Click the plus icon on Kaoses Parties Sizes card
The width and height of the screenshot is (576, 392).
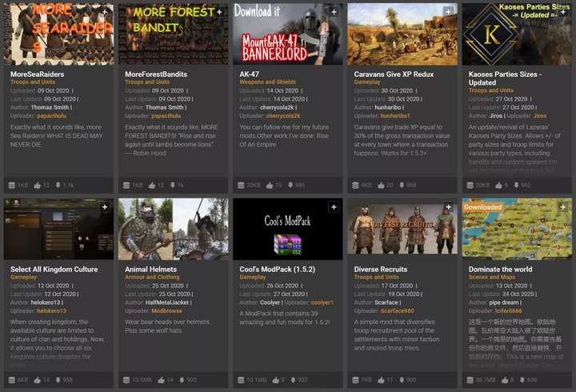[x=563, y=12]
